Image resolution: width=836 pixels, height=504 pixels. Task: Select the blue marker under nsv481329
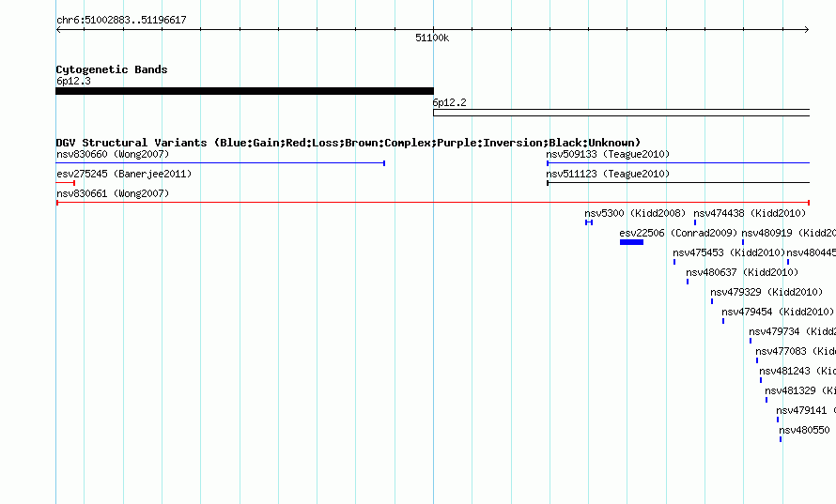(x=766, y=400)
